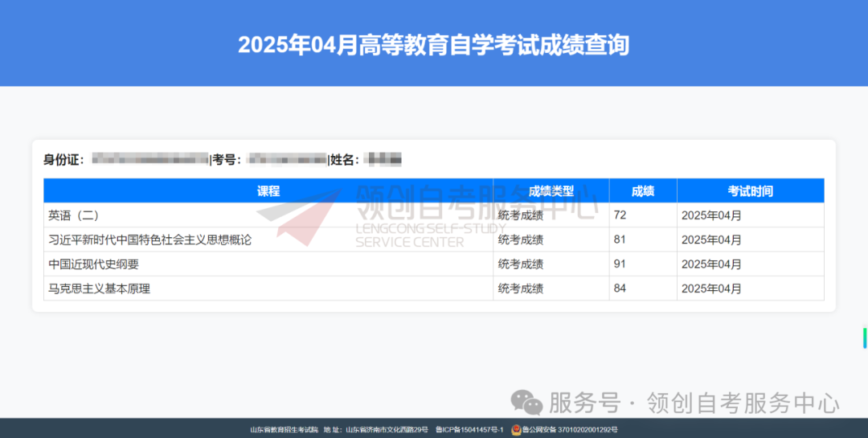Click the score 84 for 马克思主义基本原理

point(620,288)
